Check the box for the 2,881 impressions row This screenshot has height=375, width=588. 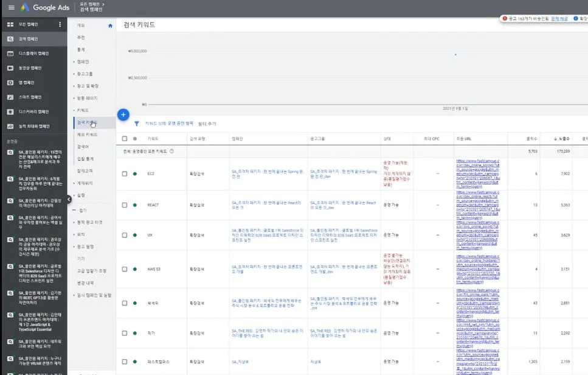click(x=125, y=303)
